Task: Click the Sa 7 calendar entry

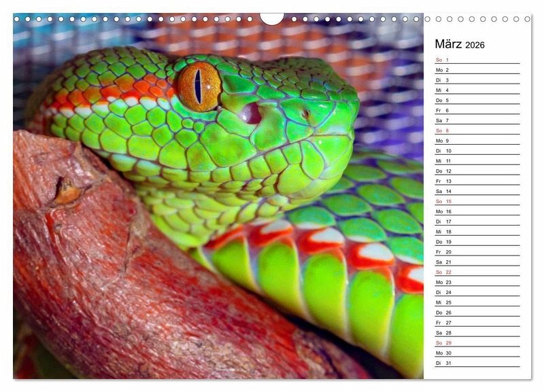Action: (477, 120)
